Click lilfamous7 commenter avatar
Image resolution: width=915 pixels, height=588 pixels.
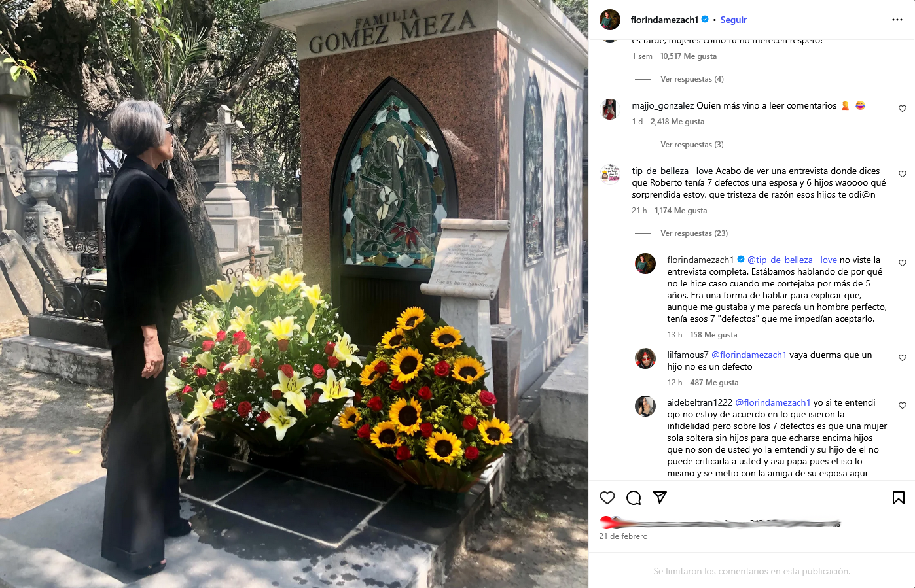(645, 358)
